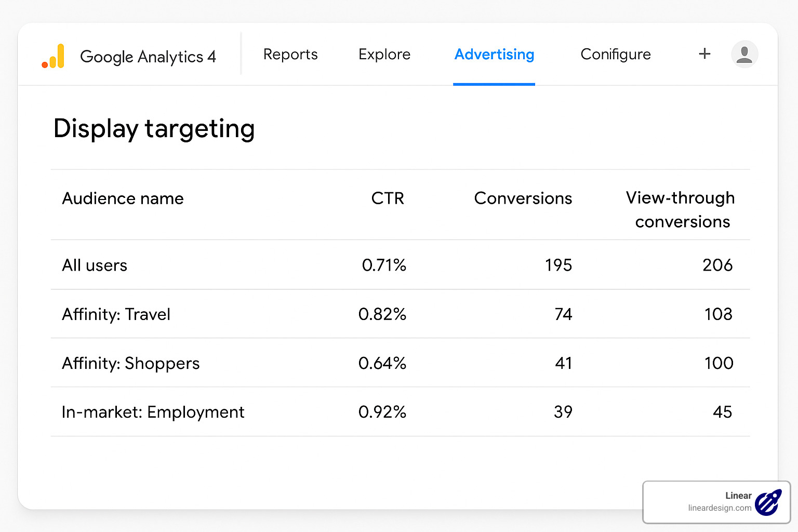This screenshot has width=798, height=532.
Task: Click the Affinity: Travel audience
Action: coord(116,314)
